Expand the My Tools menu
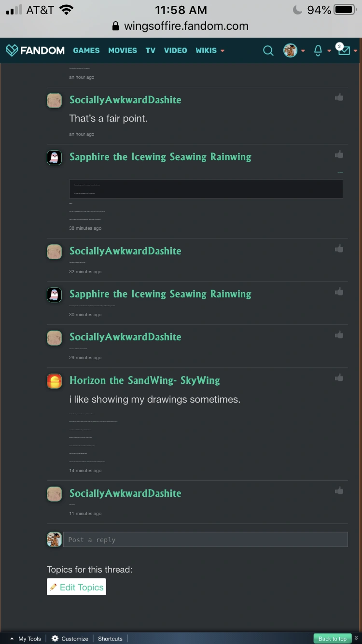The width and height of the screenshot is (362, 644). click(x=26, y=639)
